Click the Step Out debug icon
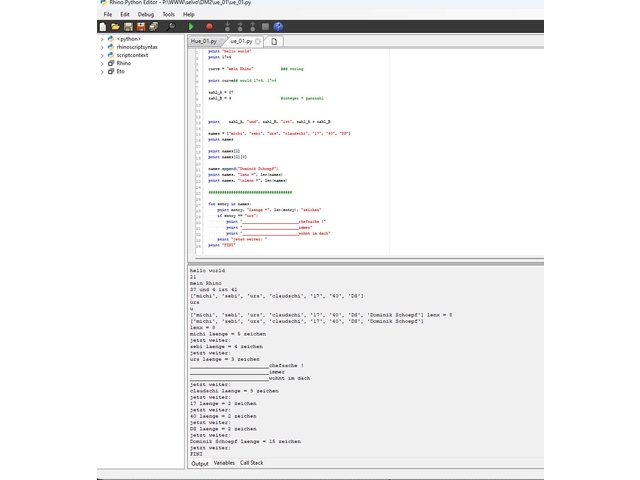640x480 pixels. [253, 27]
